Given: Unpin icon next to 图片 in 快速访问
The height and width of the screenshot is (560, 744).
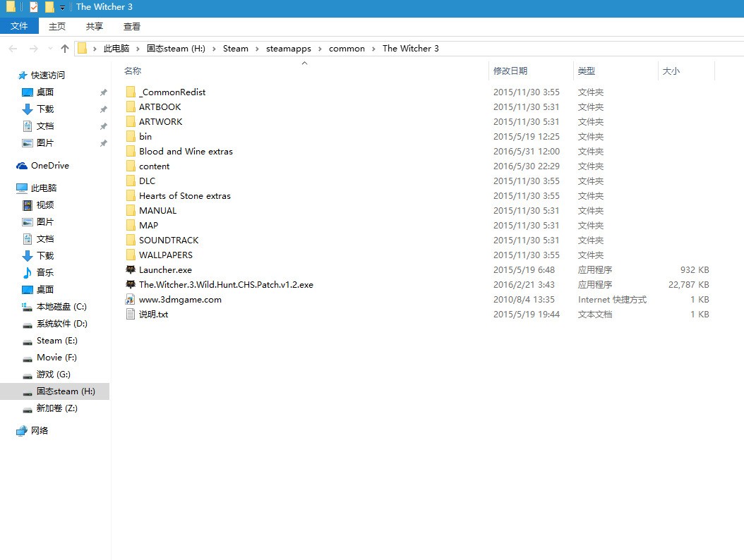Looking at the screenshot, I should [x=103, y=142].
